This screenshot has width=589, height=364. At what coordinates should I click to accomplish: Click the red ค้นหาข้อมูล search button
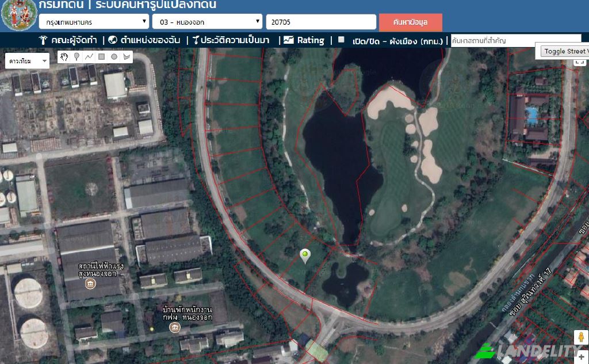[411, 22]
